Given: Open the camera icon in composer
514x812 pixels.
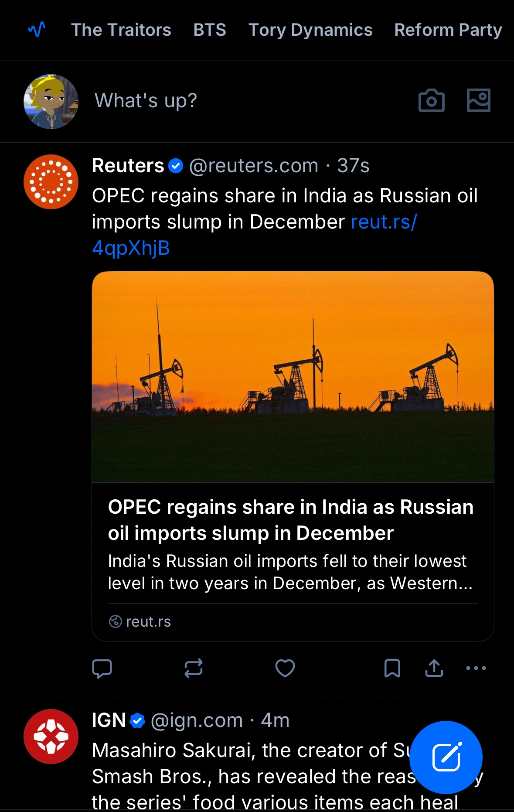Looking at the screenshot, I should (x=431, y=101).
